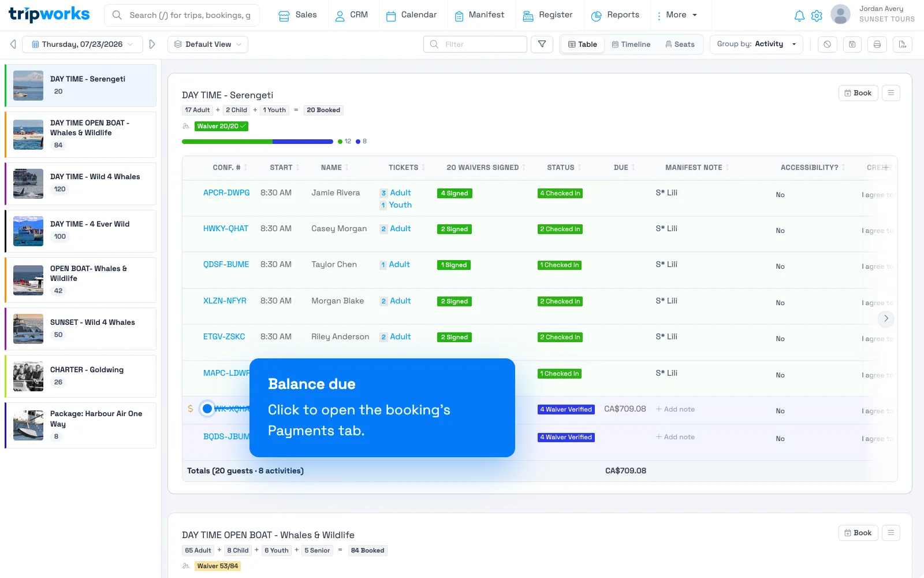Select CHARTER - Goldwing sidebar card
This screenshot has width=924, height=578.
click(81, 377)
